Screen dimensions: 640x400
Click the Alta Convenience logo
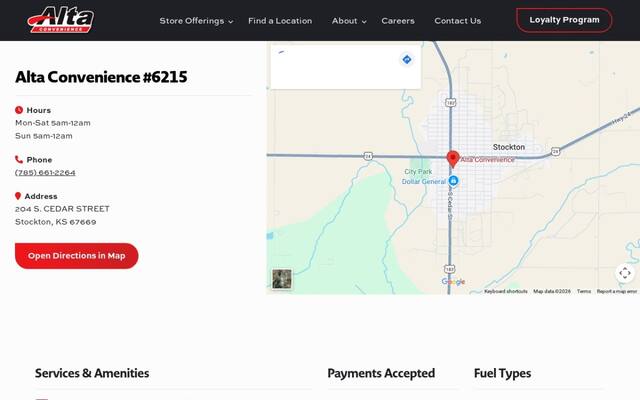pyautogui.click(x=60, y=20)
